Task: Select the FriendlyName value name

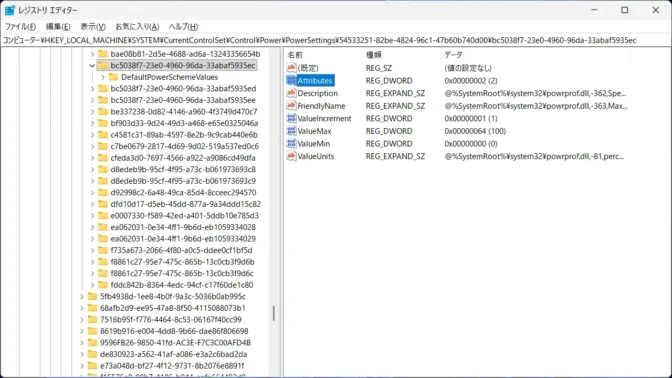Action: (x=321, y=106)
